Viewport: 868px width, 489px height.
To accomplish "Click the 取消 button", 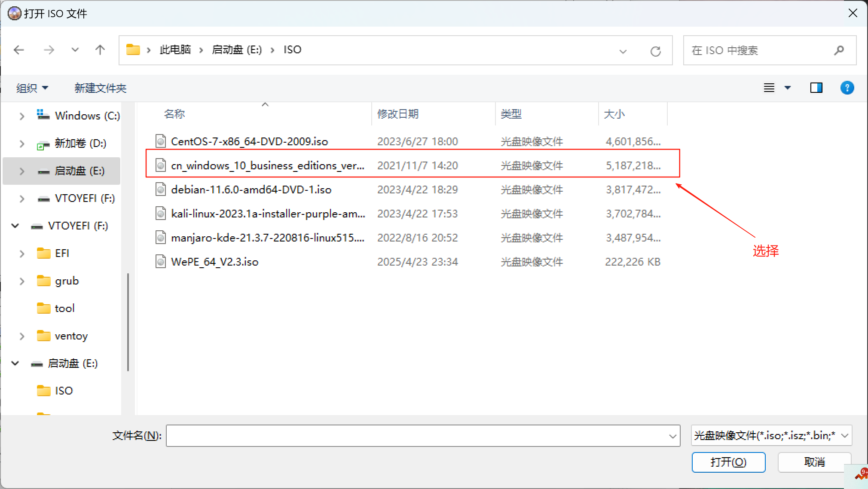I will (x=814, y=462).
